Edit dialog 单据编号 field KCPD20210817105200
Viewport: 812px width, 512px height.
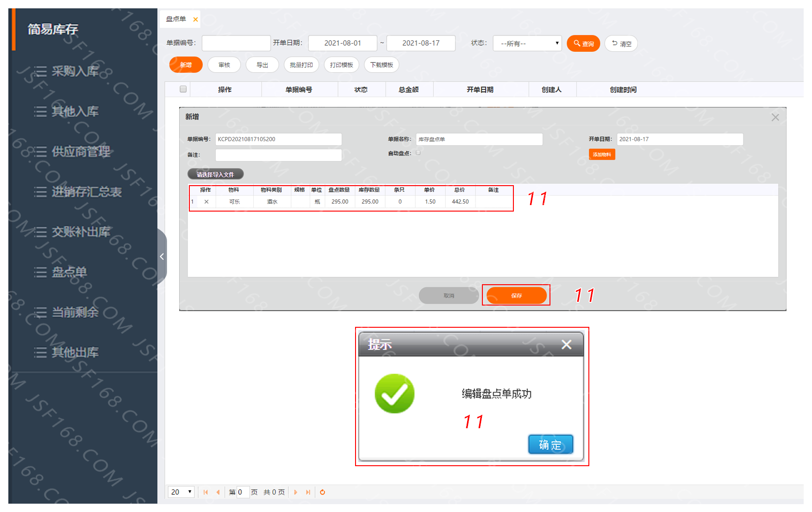(x=279, y=139)
